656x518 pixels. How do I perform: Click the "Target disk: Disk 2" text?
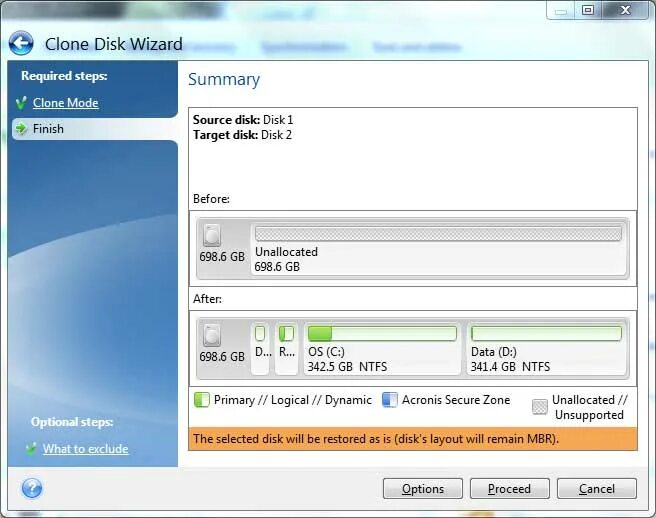coord(242,135)
